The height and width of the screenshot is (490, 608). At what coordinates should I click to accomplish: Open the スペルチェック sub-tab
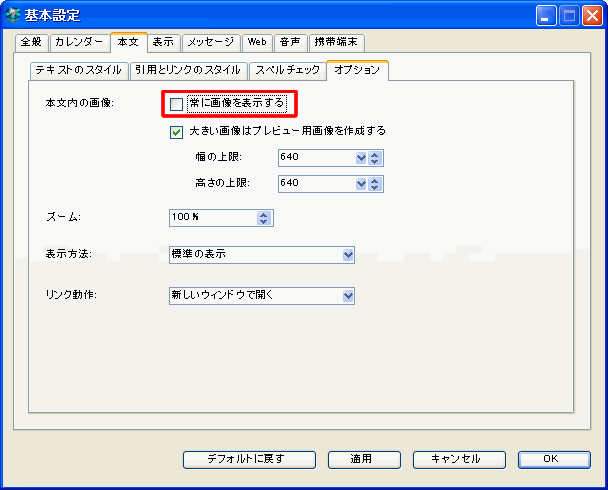coord(287,70)
